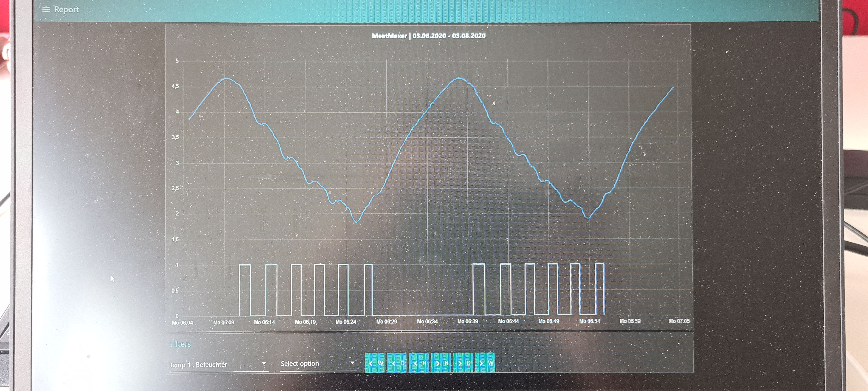Click the 'Mo 06:39' x-axis time label

[x=468, y=321]
